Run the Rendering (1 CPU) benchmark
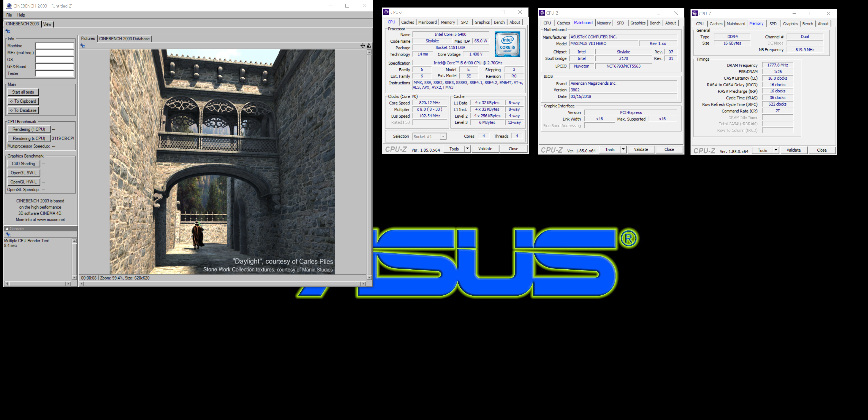The image size is (868, 420). [x=29, y=129]
